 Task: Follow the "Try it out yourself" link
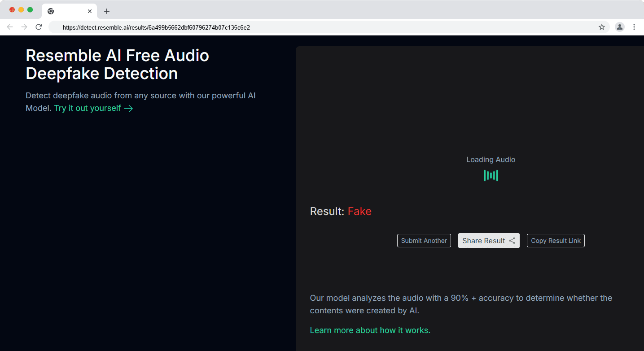[88, 108]
